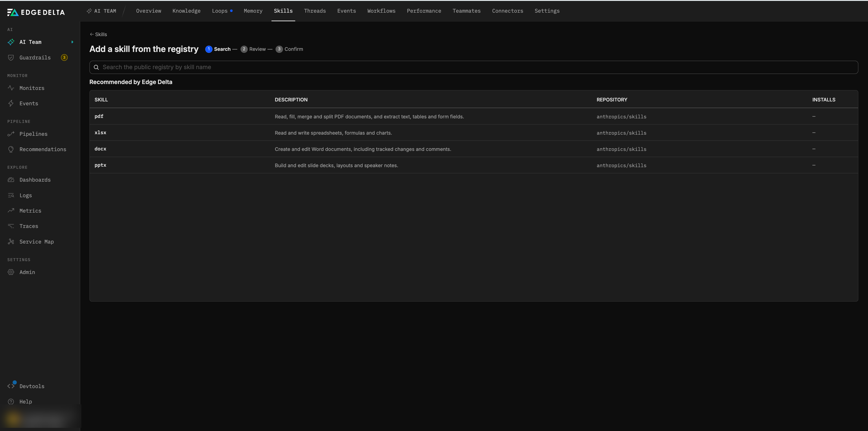Click the Edge Delta logo
868x431 pixels.
click(36, 12)
